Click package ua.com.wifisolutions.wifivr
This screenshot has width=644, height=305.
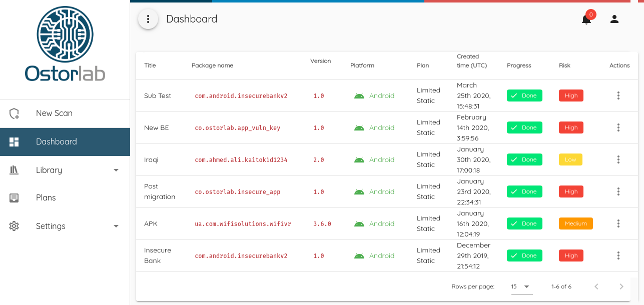tap(243, 223)
